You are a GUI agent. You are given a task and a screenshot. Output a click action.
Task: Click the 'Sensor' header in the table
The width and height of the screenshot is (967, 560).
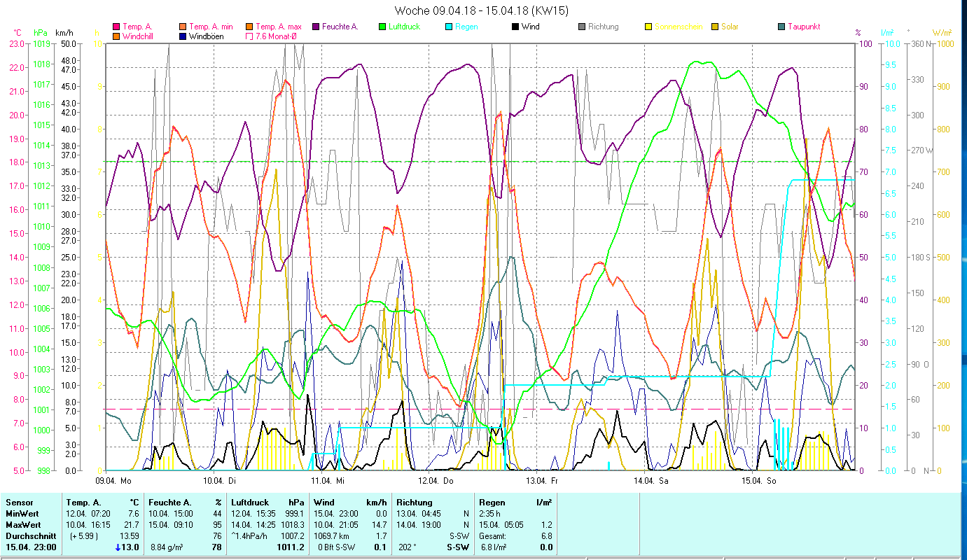point(19,503)
